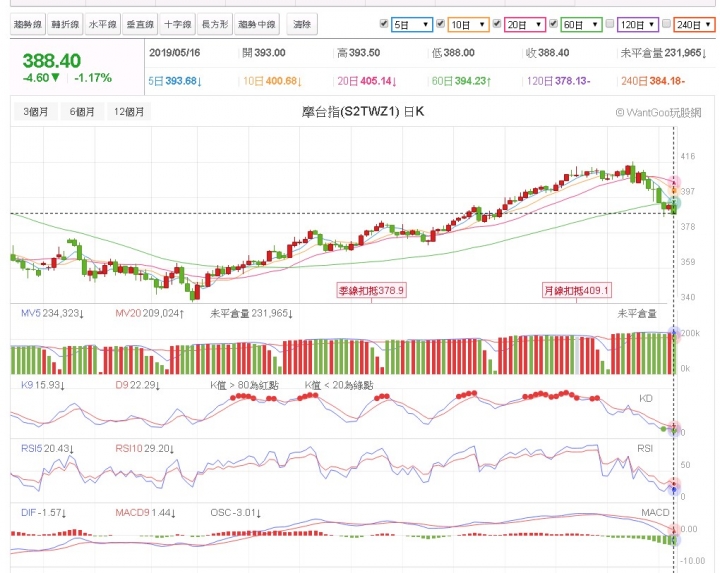Uncheck the 20日 moving average checkbox
Image resolution: width=720 pixels, height=573 pixels.
pos(497,23)
